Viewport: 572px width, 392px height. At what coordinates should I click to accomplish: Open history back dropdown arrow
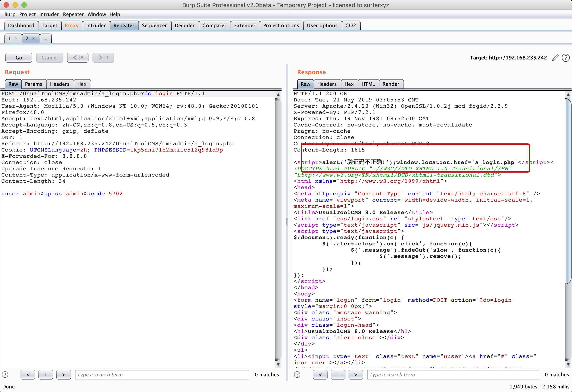(x=82, y=58)
